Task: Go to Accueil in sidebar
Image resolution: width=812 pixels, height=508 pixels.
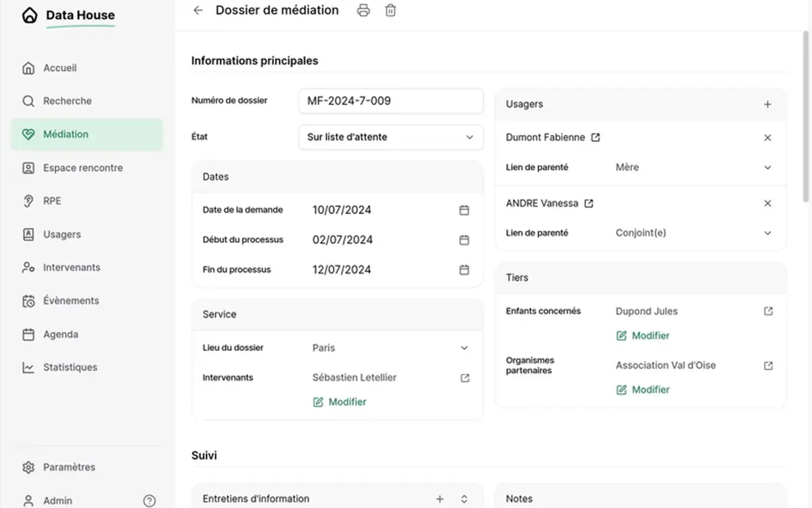Action: [x=87, y=68]
